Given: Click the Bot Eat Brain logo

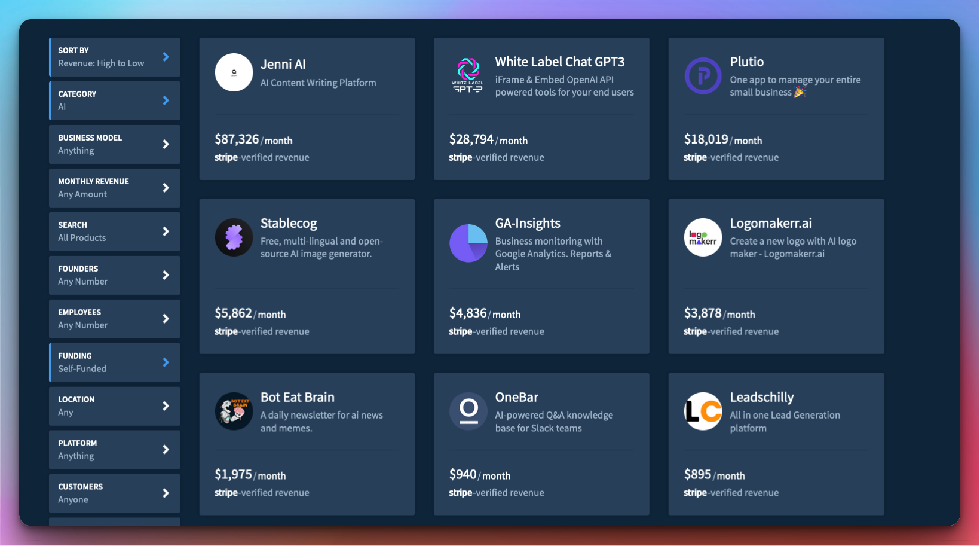Looking at the screenshot, I should [234, 411].
